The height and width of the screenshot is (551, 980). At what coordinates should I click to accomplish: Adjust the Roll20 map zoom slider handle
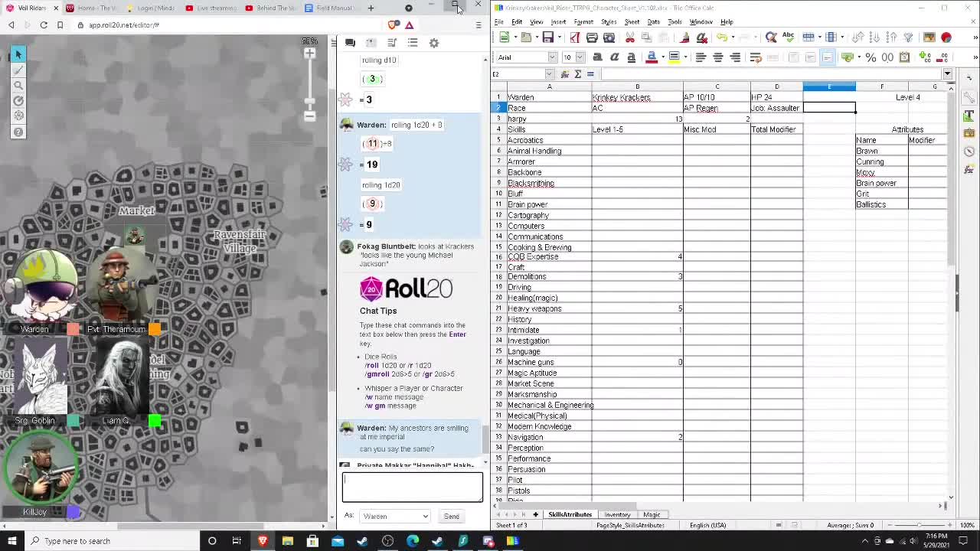tap(309, 100)
